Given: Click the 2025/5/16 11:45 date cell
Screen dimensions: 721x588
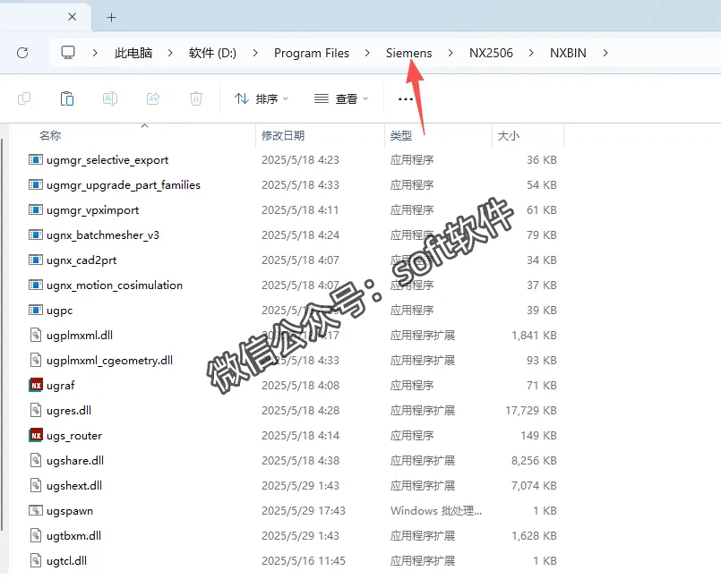Looking at the screenshot, I should pos(304,560).
